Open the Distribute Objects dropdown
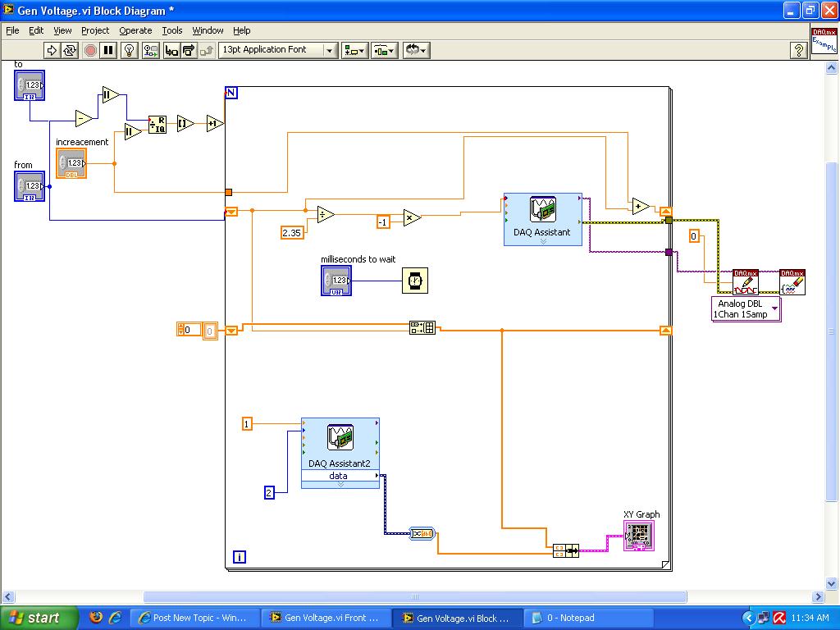 tap(384, 50)
